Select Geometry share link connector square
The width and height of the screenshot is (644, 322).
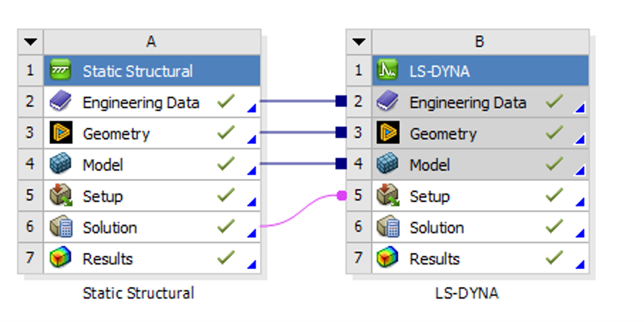pyautogui.click(x=341, y=132)
